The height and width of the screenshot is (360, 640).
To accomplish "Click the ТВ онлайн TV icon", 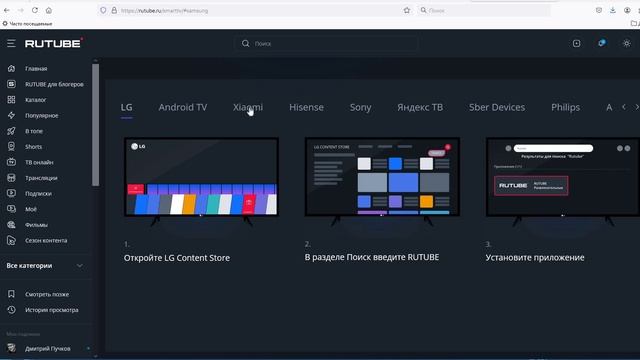I will pyautogui.click(x=11, y=162).
